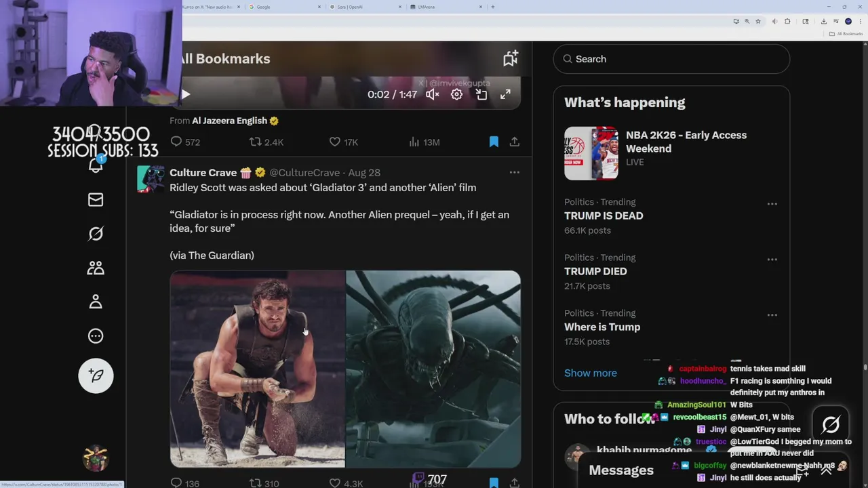Like the Culture Crave post with 4.3K likes
This screenshot has height=488, width=868.
[346, 483]
